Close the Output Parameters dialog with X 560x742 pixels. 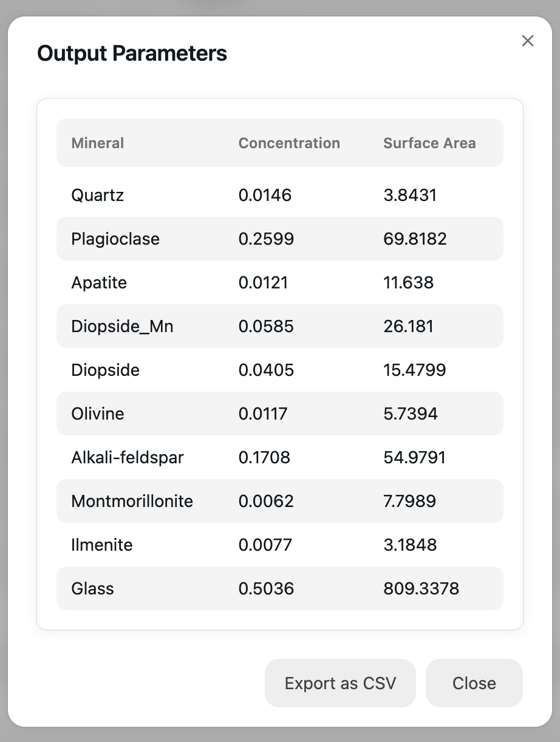point(528,41)
